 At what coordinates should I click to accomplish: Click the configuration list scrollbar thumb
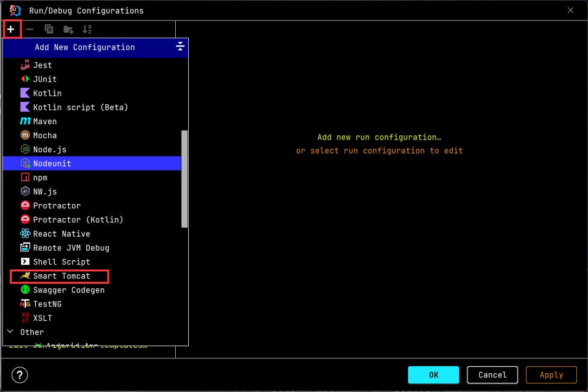[x=185, y=178]
